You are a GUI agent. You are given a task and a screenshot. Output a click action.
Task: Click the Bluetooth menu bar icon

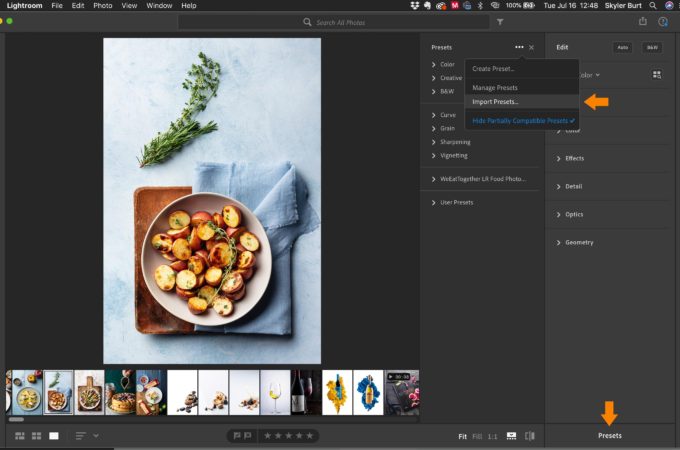(x=480, y=6)
